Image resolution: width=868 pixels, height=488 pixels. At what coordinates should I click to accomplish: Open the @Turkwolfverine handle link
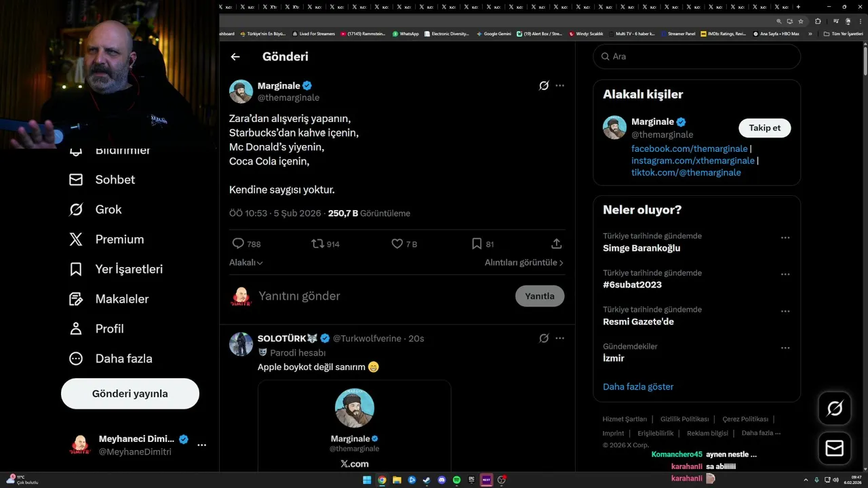pyautogui.click(x=367, y=338)
